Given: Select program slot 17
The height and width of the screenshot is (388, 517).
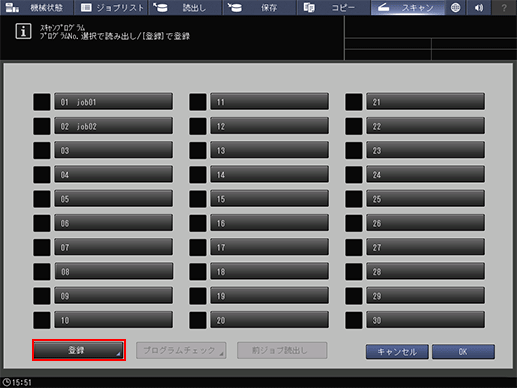Looking at the screenshot, I should click(270, 247).
